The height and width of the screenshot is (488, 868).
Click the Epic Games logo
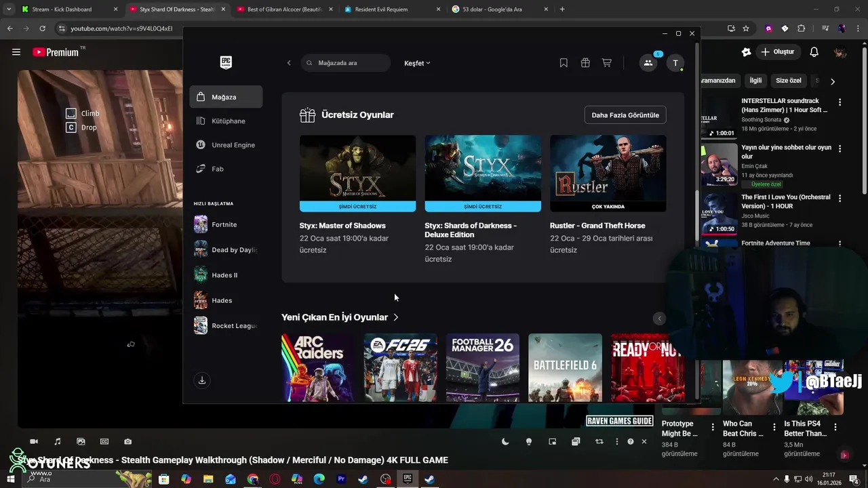pos(226,62)
